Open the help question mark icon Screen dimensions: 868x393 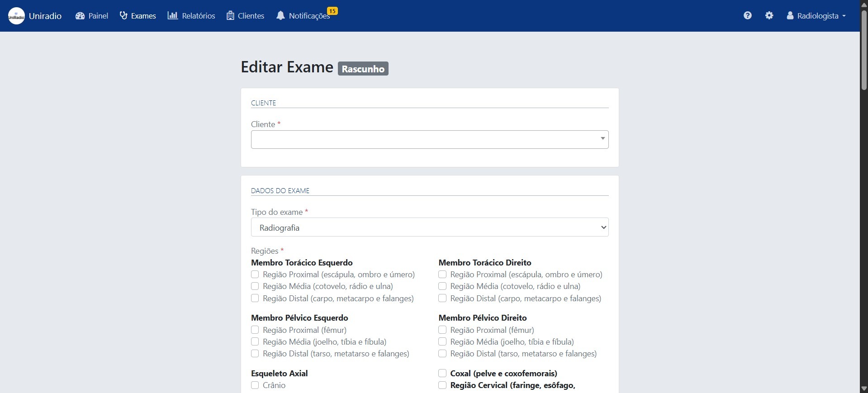point(747,15)
